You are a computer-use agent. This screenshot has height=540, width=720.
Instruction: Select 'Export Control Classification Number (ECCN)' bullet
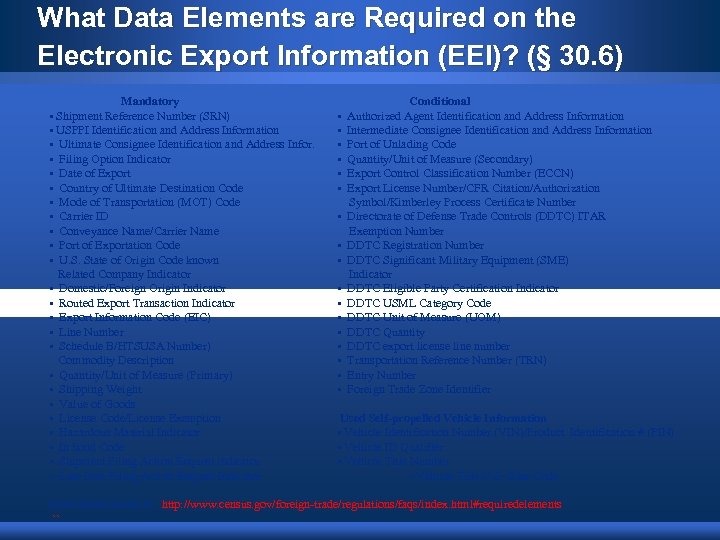point(460,174)
